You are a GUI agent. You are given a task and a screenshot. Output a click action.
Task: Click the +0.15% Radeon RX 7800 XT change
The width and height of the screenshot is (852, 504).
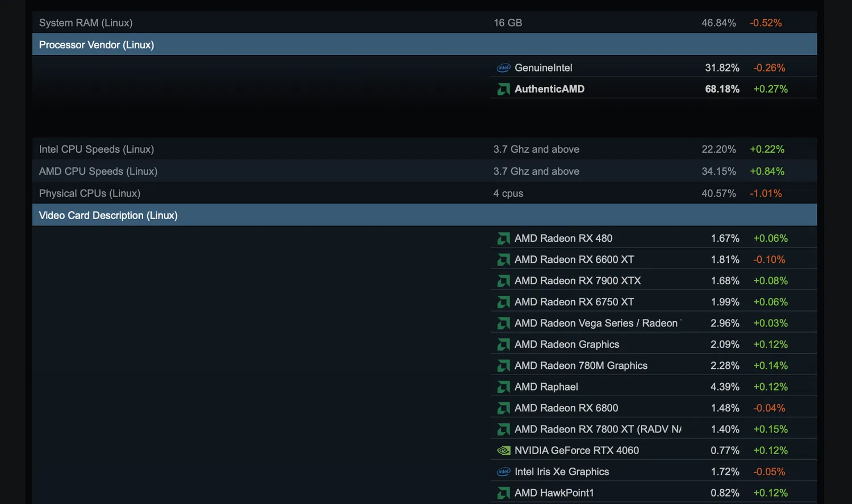(x=770, y=429)
